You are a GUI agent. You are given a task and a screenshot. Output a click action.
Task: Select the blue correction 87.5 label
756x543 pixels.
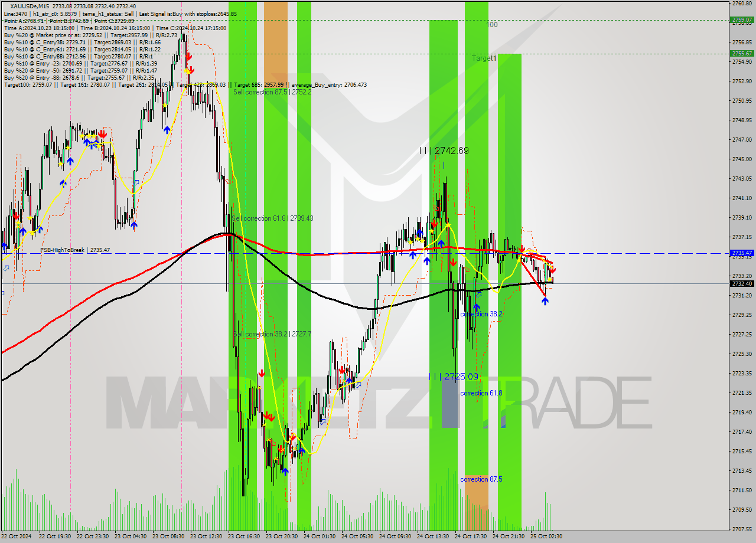(481, 479)
